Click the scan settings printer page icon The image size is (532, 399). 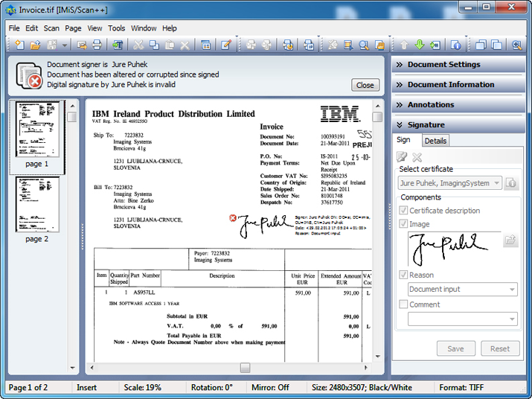point(308,45)
